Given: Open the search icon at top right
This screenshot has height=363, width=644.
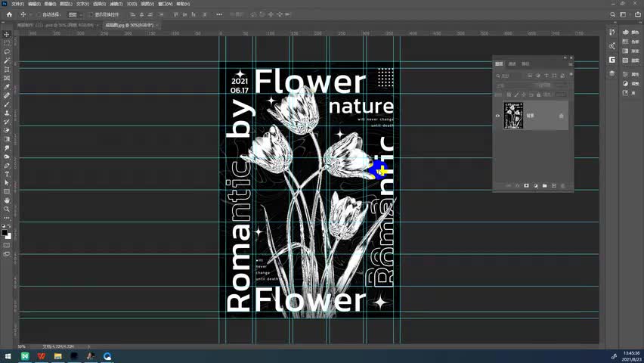Looking at the screenshot, I should [612, 14].
